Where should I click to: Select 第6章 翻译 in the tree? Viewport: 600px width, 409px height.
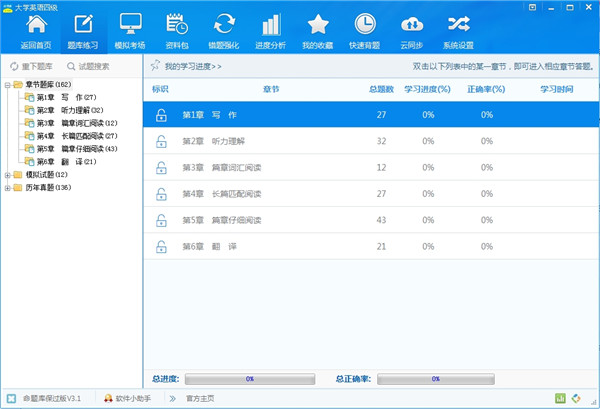click(66, 162)
